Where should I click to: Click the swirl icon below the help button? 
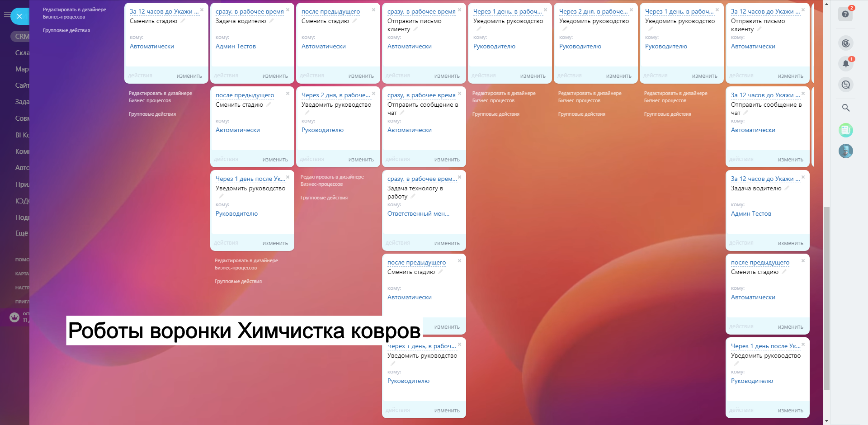[x=845, y=43]
